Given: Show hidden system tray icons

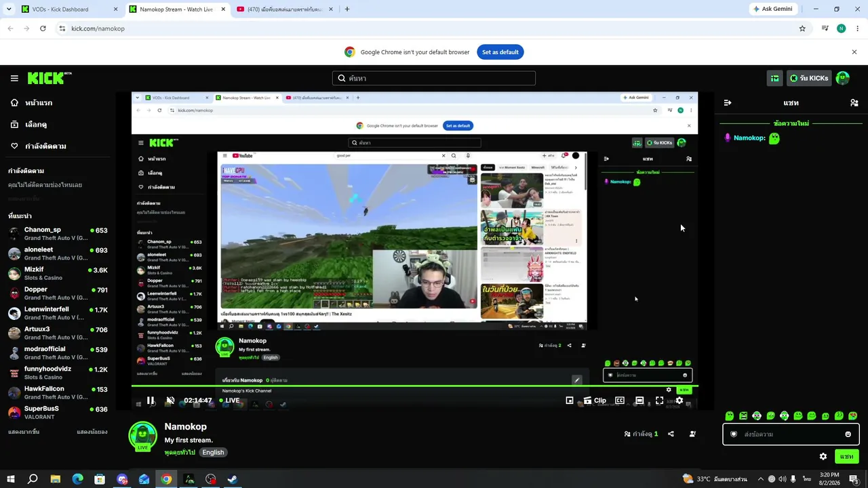Looking at the screenshot, I should click(x=760, y=479).
